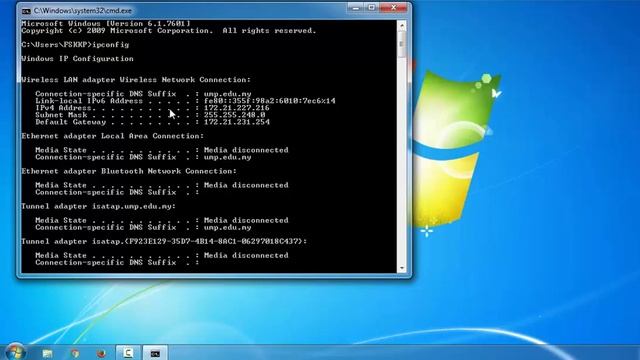The width and height of the screenshot is (640, 360).
Task: Click the IPv4 address 172.21.227.216
Action: pyautogui.click(x=236, y=108)
